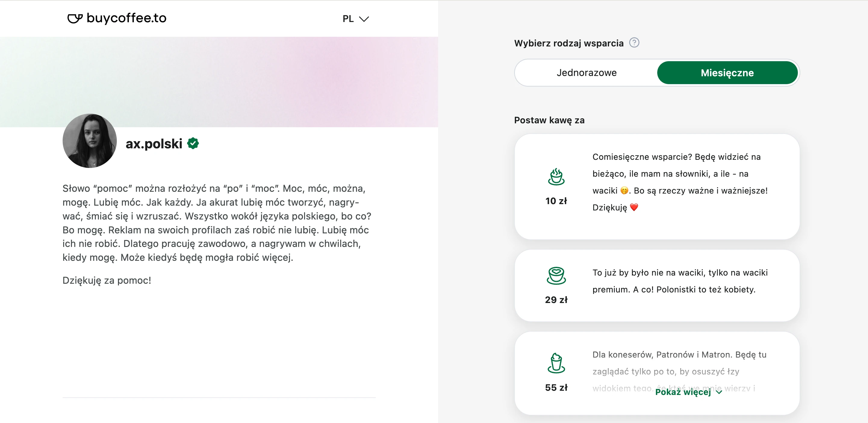Choose the 55 zł Patronów i Matron card
Viewport: 868px width, 423px height.
[657, 373]
